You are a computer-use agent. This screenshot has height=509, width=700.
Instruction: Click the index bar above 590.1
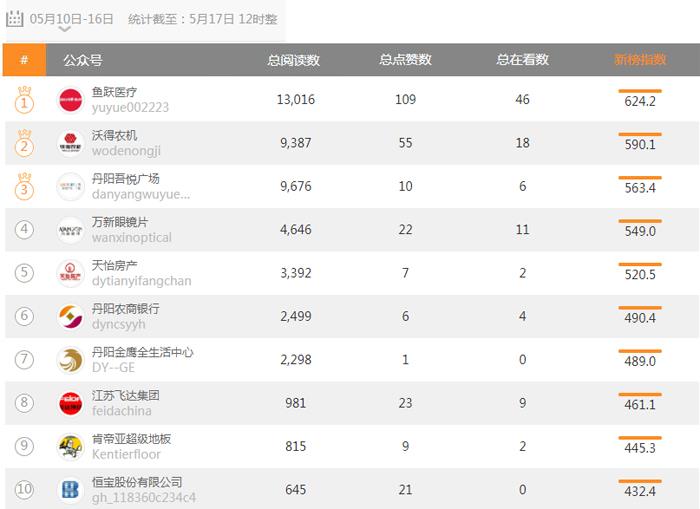640,134
